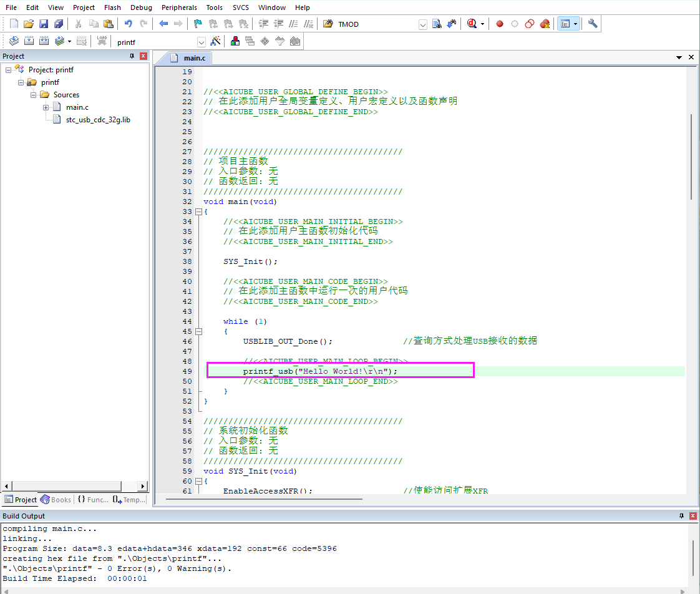This screenshot has height=594, width=700.
Task: Save the current file
Action: [43, 24]
